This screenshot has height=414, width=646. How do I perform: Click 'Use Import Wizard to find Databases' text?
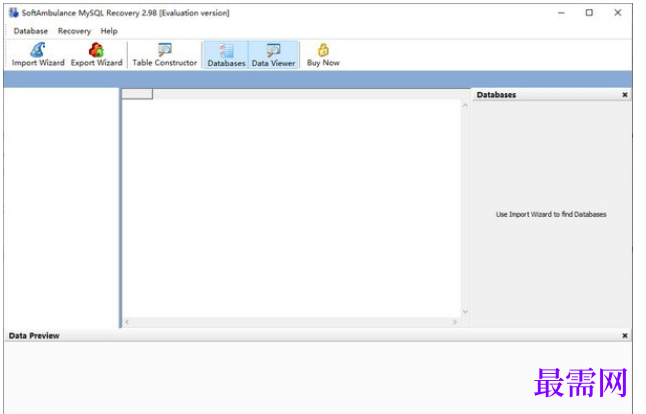551,214
